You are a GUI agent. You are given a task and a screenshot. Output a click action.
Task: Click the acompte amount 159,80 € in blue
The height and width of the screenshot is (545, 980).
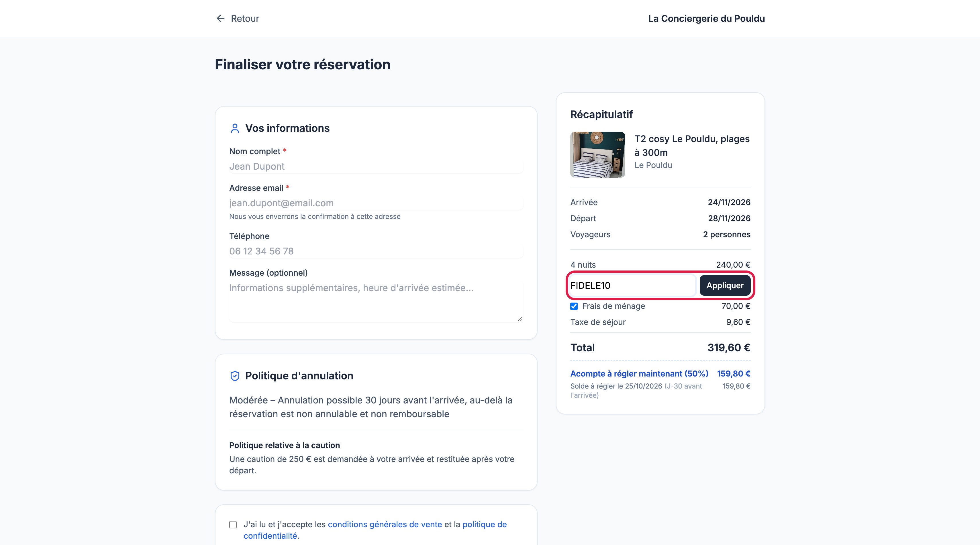[x=734, y=373]
